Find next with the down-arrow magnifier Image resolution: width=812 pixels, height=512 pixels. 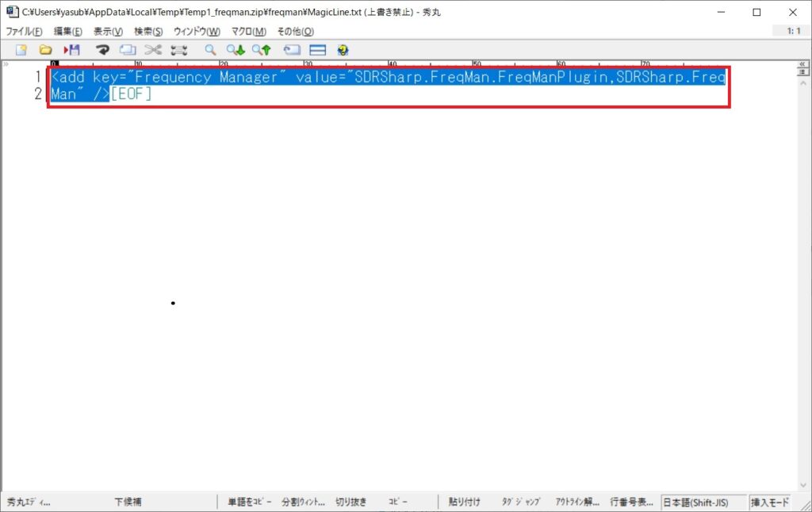236,50
